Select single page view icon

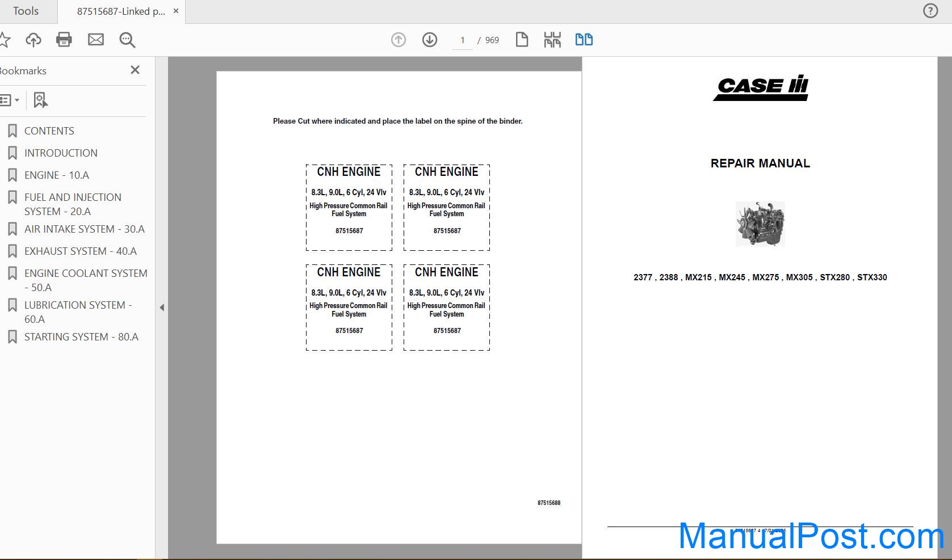coord(522,40)
